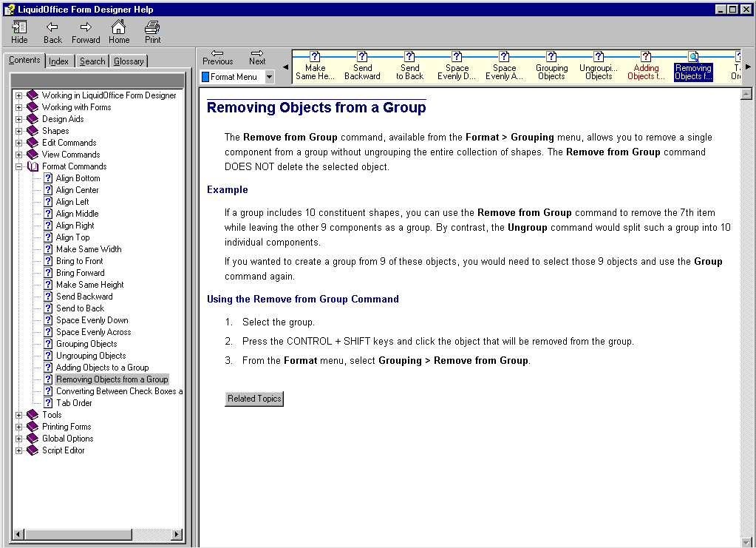Go to Previous topic arrow

(217, 58)
